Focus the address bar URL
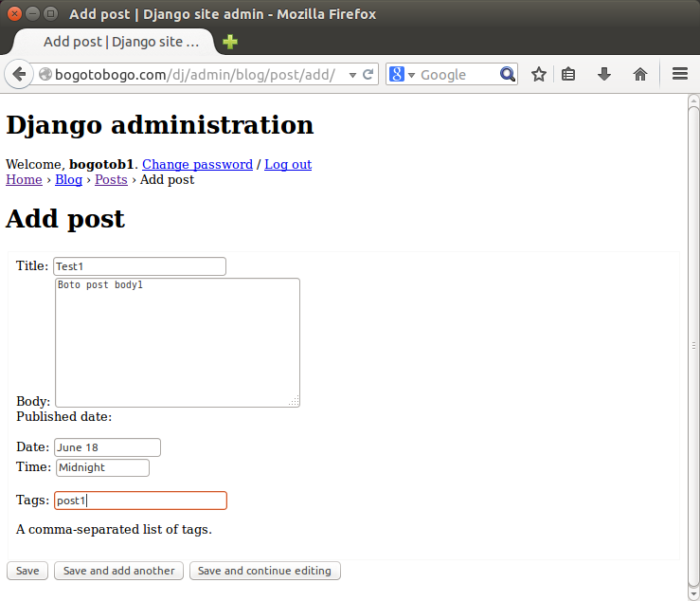Viewport: 700px width, 601px height. [x=195, y=75]
